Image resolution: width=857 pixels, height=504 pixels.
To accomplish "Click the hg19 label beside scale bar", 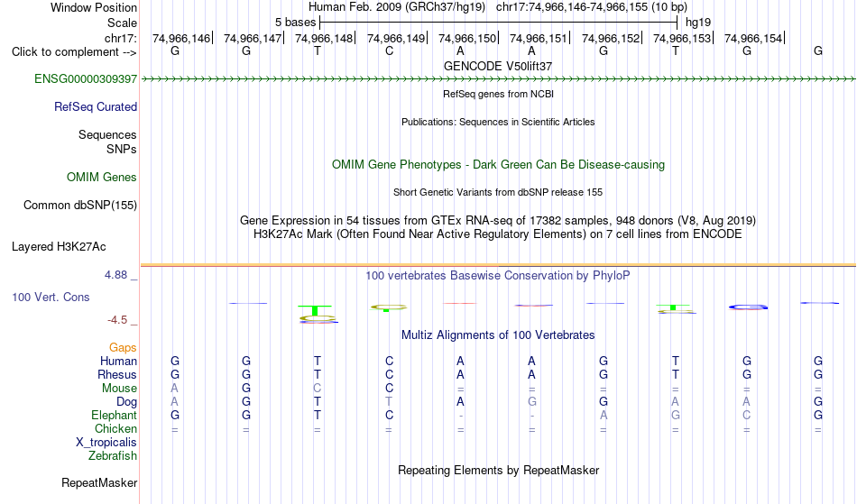I will tap(698, 23).
